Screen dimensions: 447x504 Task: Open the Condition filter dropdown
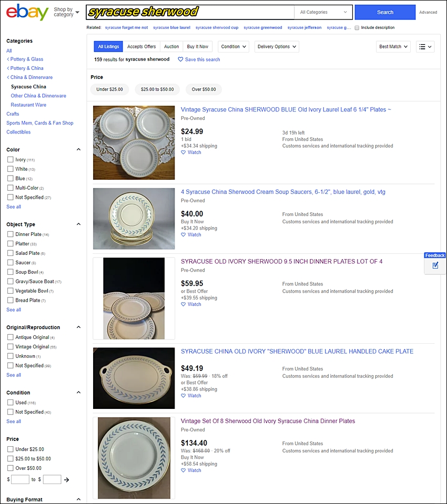point(233,47)
